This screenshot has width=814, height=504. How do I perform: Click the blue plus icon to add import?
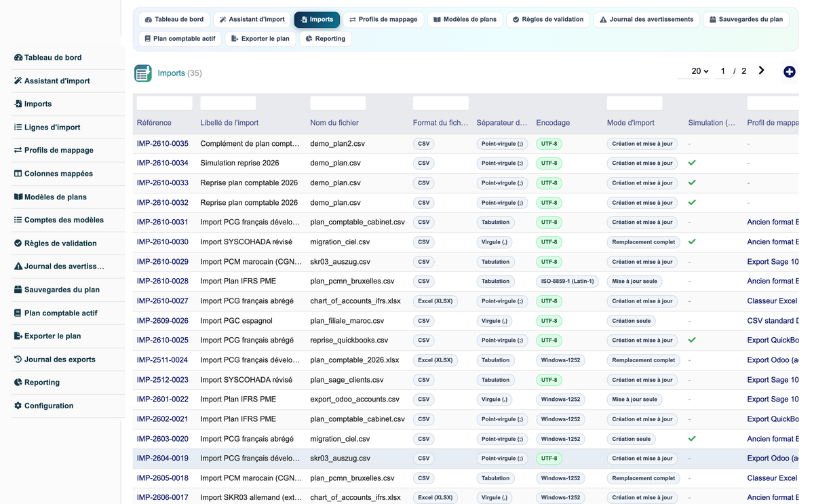coord(789,72)
